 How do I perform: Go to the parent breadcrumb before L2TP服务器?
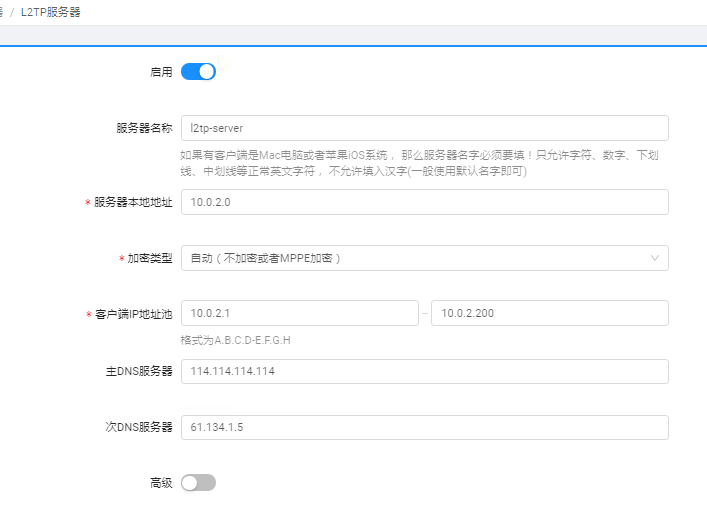coord(2,12)
